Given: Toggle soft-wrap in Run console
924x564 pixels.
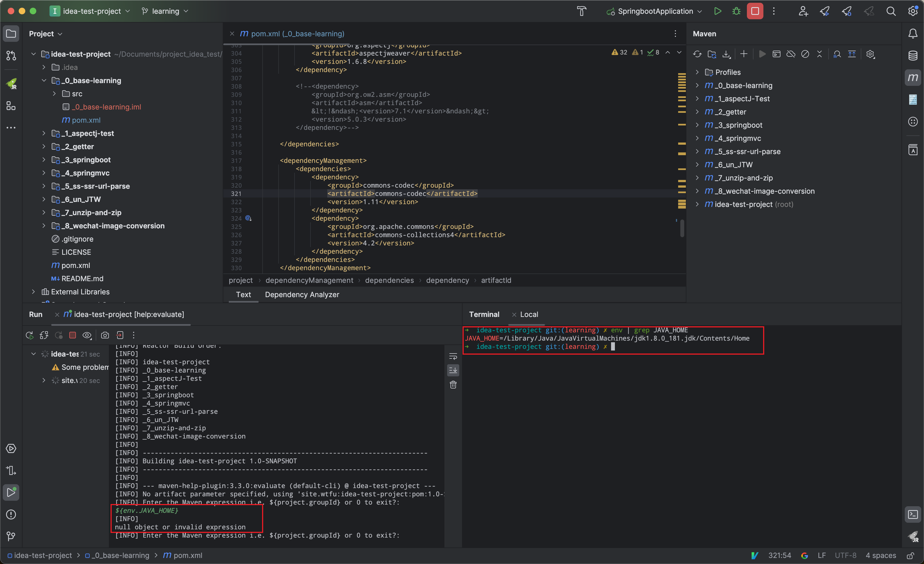Looking at the screenshot, I should point(453,356).
